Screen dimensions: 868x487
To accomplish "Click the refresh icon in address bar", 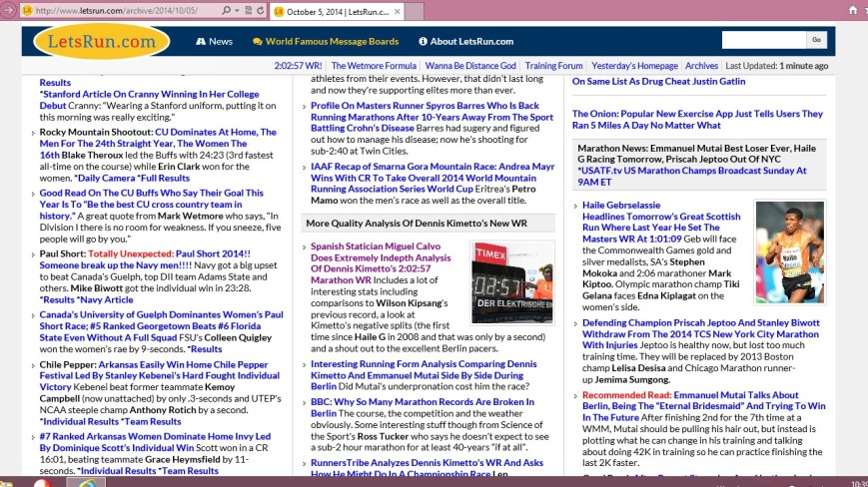I will click(x=258, y=11).
